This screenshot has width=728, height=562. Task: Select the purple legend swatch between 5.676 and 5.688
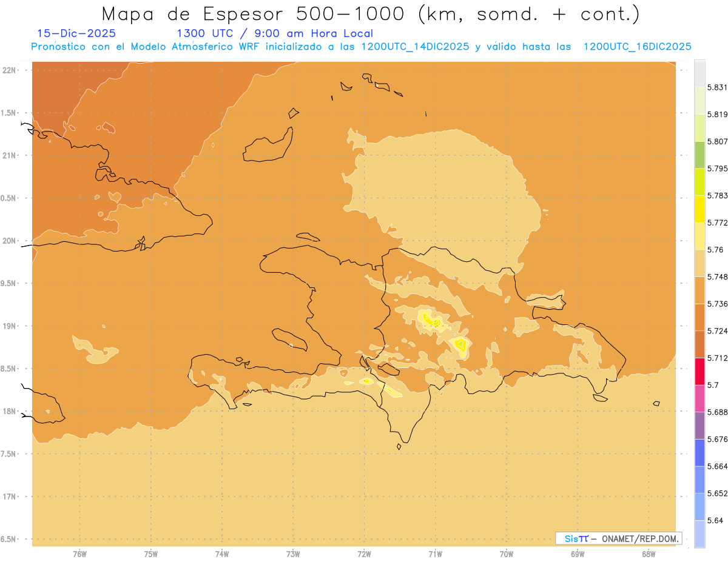[699, 426]
